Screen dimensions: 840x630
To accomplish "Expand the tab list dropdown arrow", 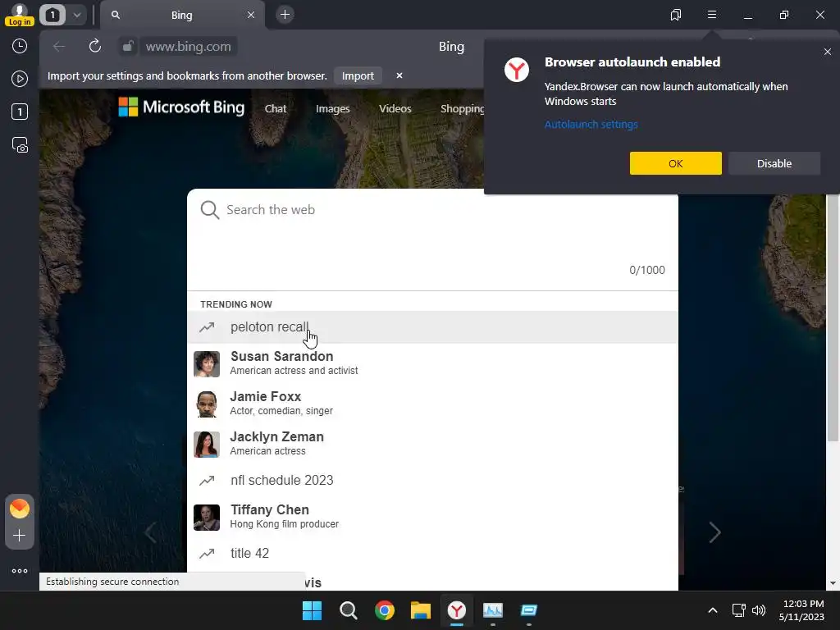I will pos(76,15).
